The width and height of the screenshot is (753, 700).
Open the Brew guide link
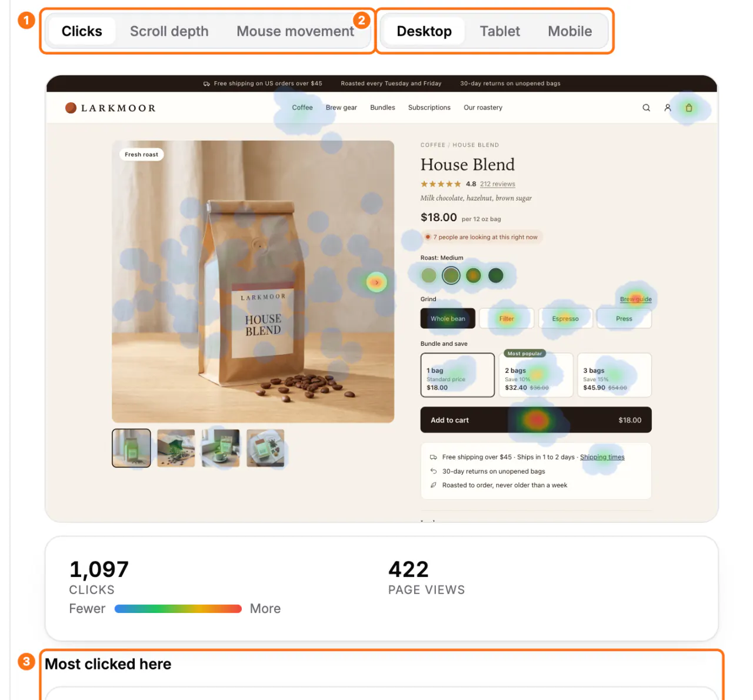coord(636,299)
